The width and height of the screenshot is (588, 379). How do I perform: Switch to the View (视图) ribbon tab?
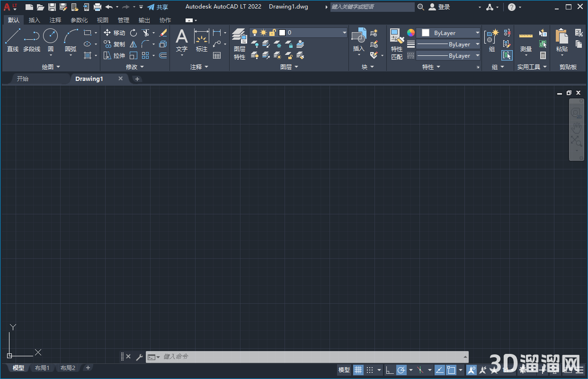tap(103, 20)
